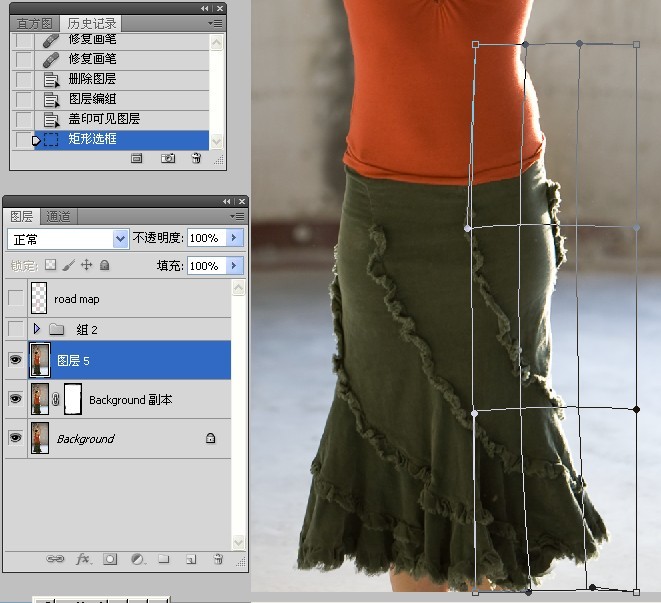
Task: Toggle lock all padlock icon
Action: point(105,265)
